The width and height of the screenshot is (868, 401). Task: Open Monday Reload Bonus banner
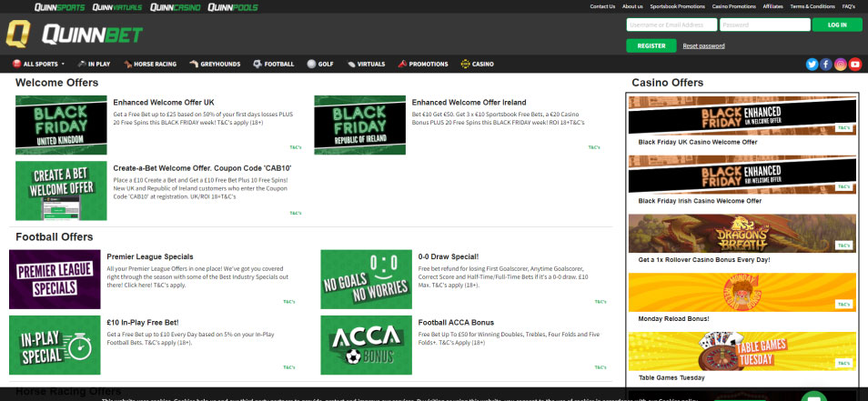point(742,292)
